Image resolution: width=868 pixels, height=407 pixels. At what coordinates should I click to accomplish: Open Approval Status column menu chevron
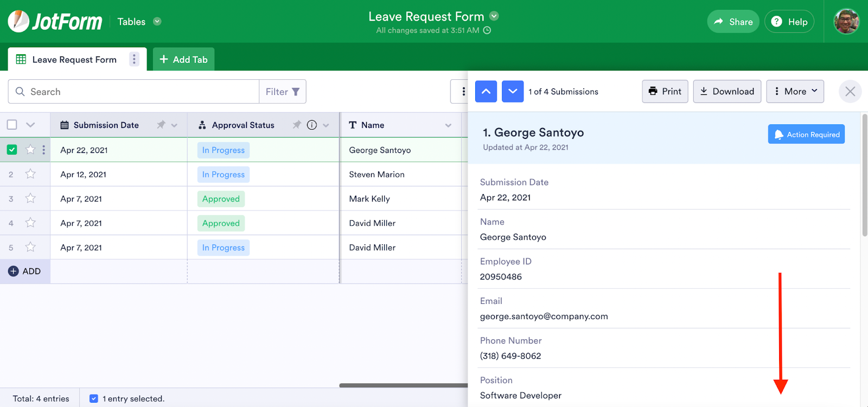(326, 125)
